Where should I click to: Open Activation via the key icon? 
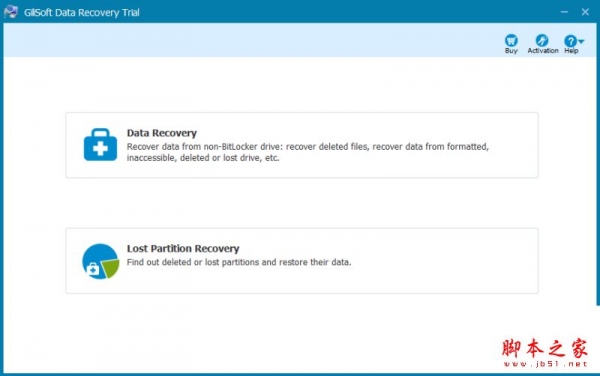click(x=542, y=40)
